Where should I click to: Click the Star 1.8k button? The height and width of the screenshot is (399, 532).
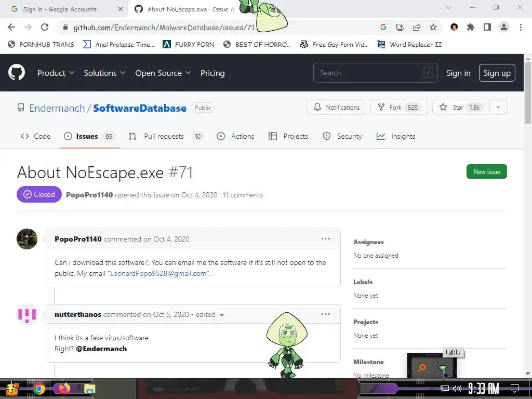(x=461, y=107)
